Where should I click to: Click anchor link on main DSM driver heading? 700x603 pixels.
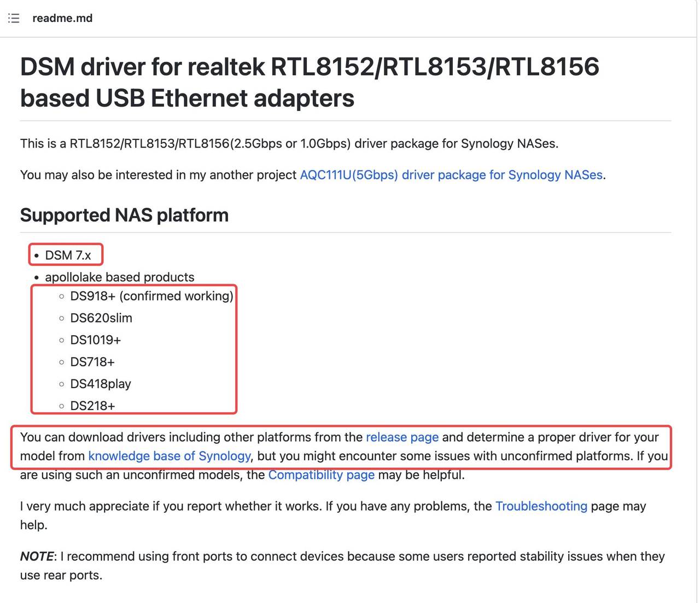[x=11, y=67]
